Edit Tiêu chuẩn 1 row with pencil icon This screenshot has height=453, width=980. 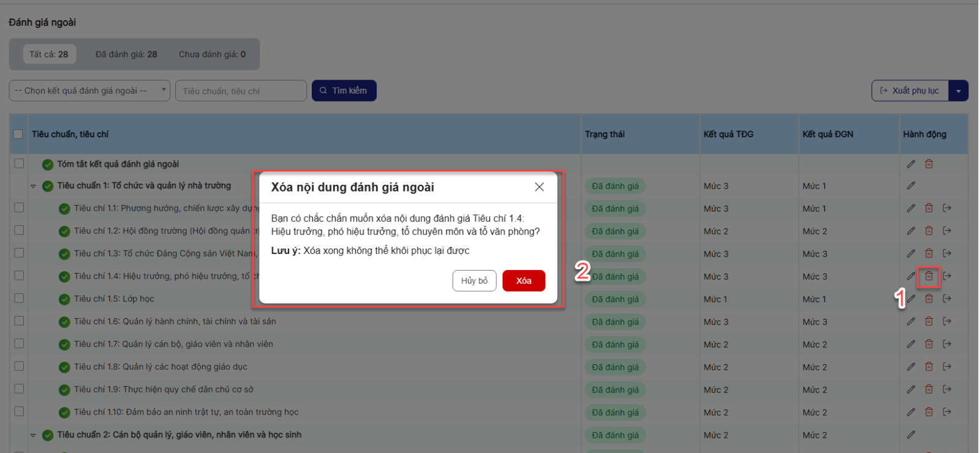tap(911, 185)
